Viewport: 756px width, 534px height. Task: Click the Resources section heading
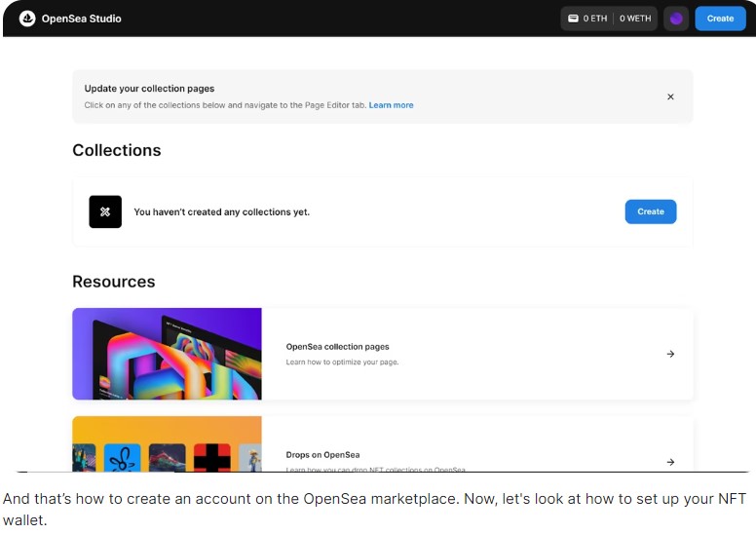[113, 282]
